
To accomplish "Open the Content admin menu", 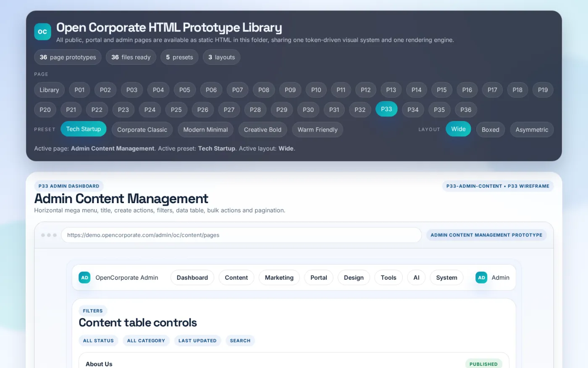I will coord(236,278).
